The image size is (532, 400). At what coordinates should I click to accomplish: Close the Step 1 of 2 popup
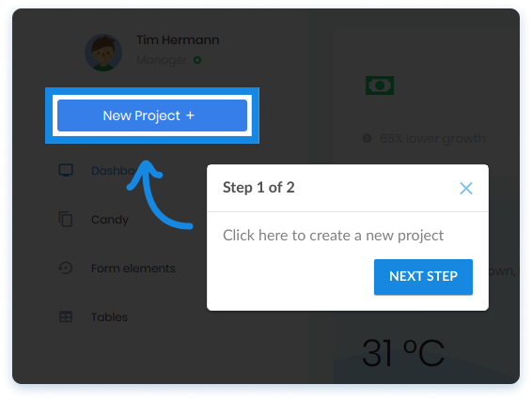point(466,188)
